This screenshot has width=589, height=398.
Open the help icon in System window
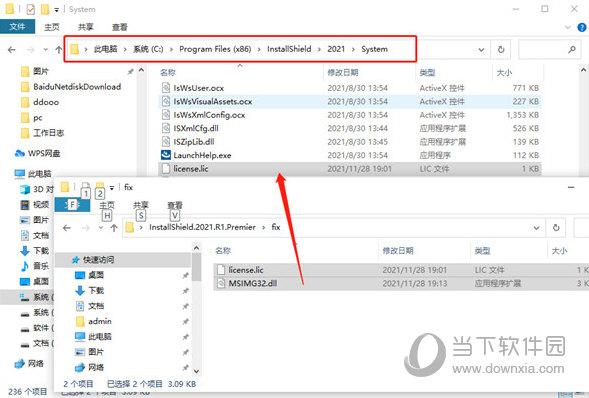pos(581,27)
